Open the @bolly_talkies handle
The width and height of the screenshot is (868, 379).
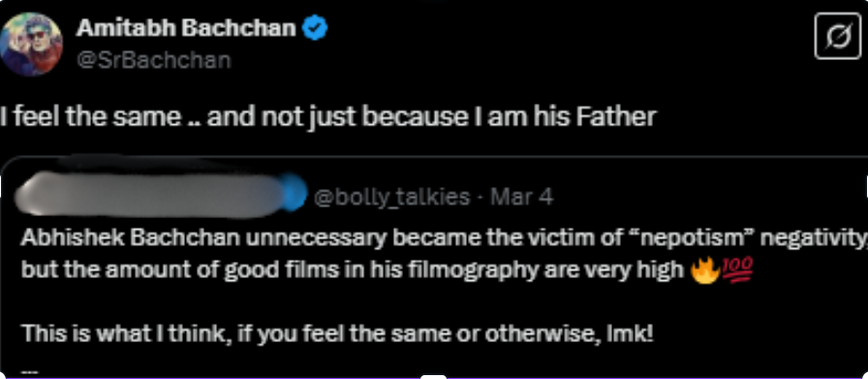click(392, 198)
